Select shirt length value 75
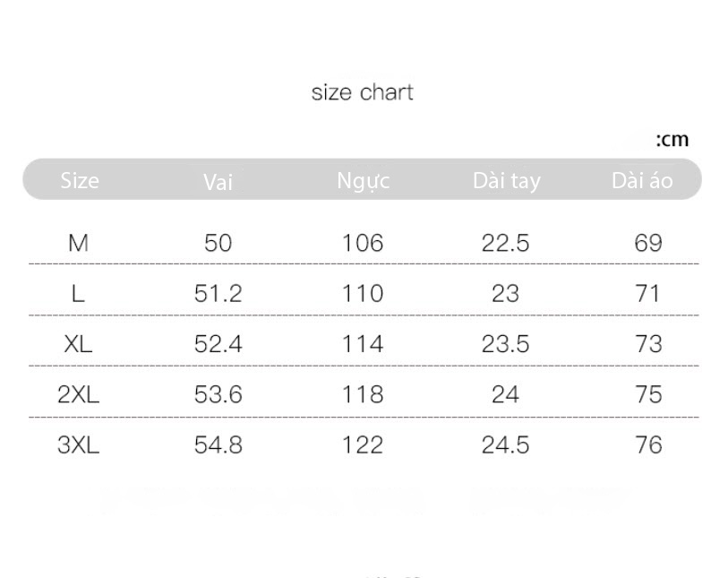 (x=648, y=394)
